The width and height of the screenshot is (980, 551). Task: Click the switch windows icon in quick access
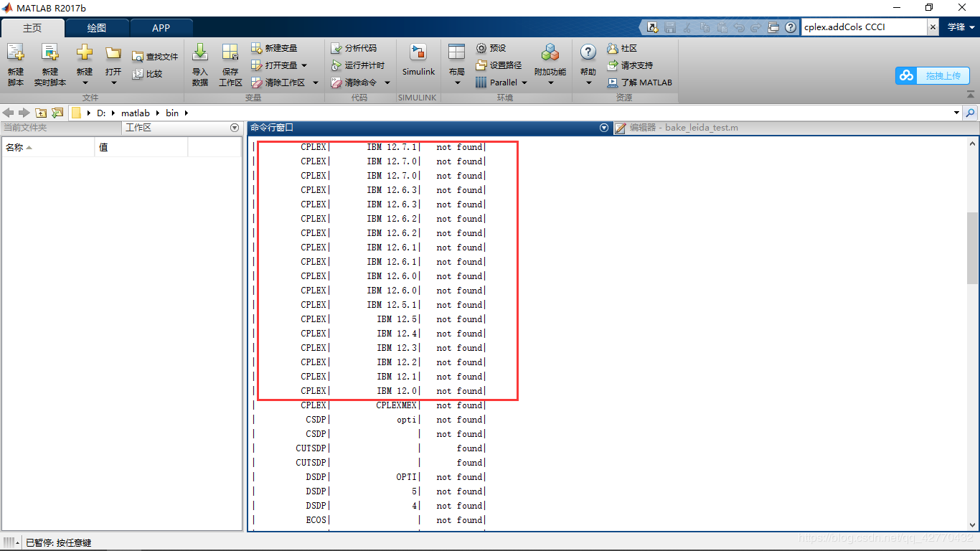[773, 27]
